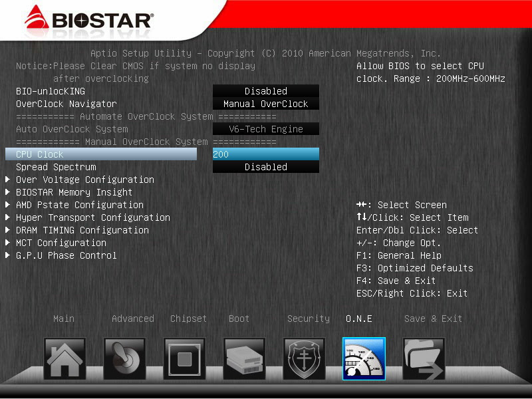Expand AMD Pstate Configuration arrow

pos(7,205)
